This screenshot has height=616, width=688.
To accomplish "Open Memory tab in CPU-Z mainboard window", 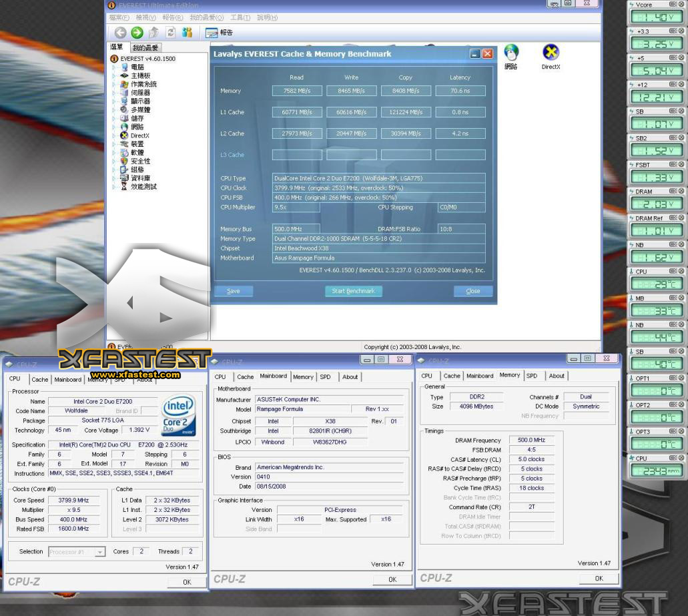I will click(303, 377).
